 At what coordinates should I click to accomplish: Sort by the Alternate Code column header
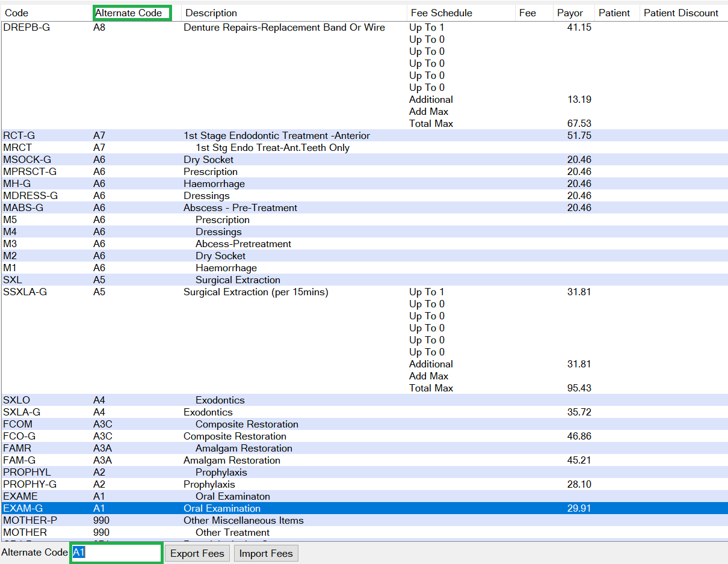(132, 13)
